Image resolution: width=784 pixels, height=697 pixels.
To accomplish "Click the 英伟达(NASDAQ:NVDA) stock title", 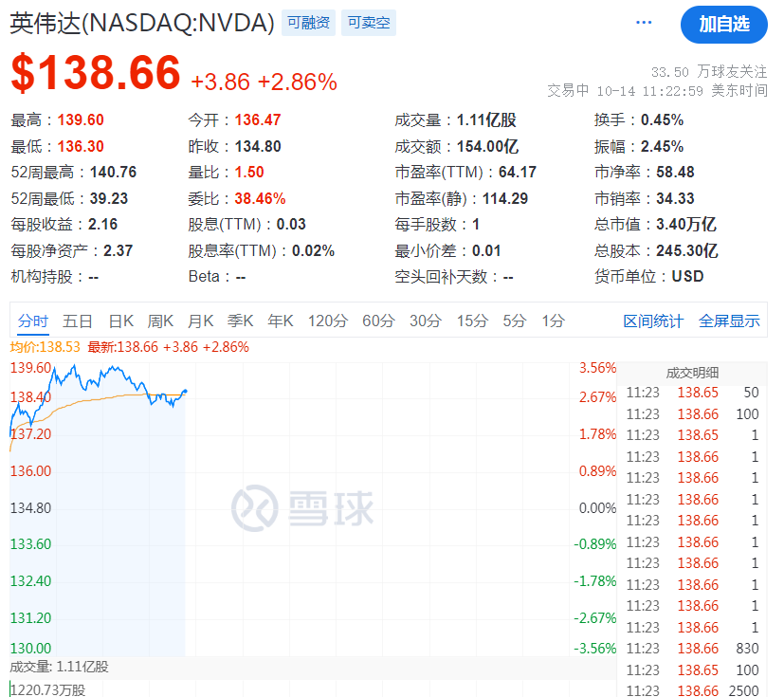I will (x=137, y=20).
